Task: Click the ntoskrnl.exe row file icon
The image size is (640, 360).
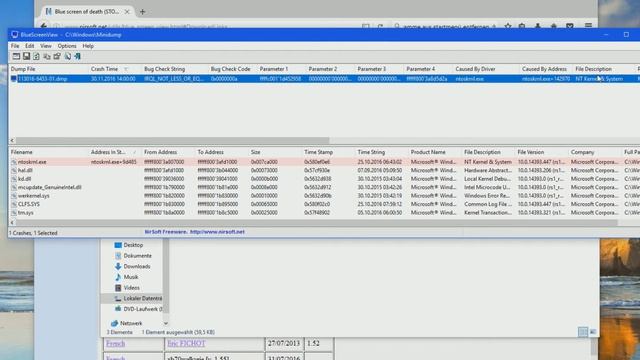Action: [14, 162]
